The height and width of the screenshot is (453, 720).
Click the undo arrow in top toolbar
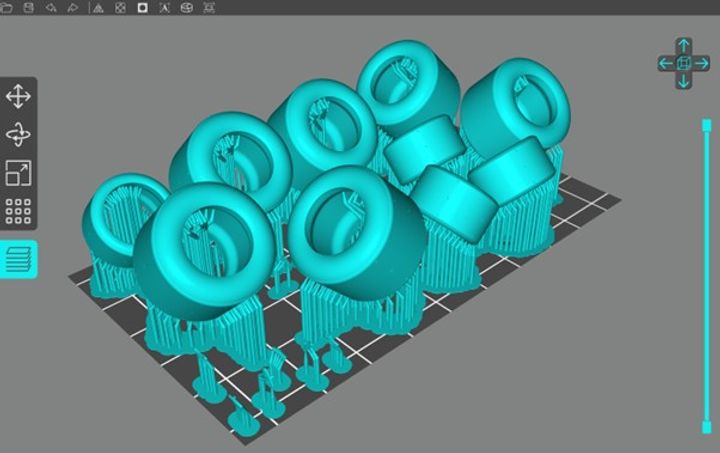pyautogui.click(x=50, y=7)
